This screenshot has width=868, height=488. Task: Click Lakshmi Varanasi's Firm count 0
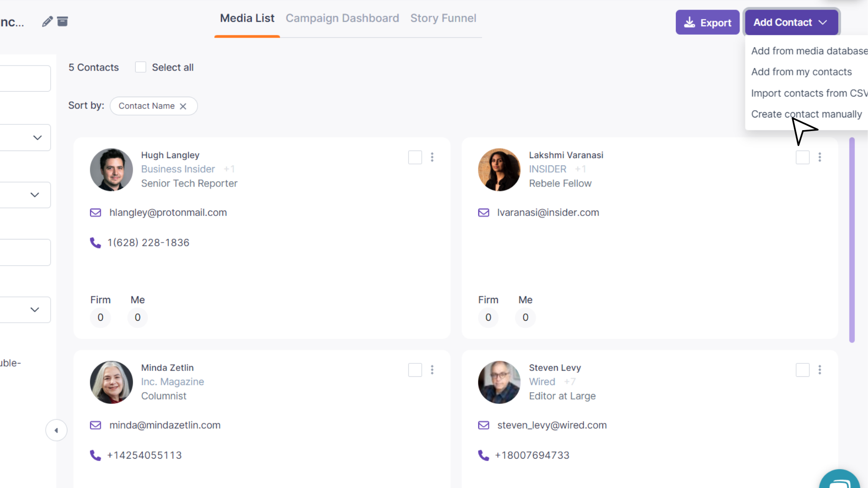pyautogui.click(x=488, y=317)
